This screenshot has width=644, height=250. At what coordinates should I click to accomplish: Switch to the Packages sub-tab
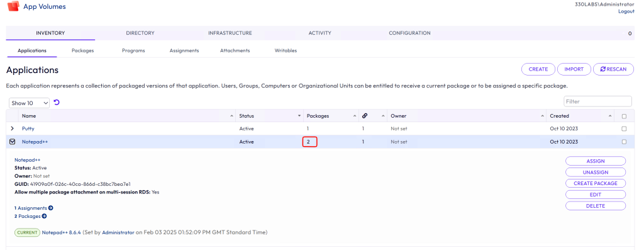tap(82, 50)
